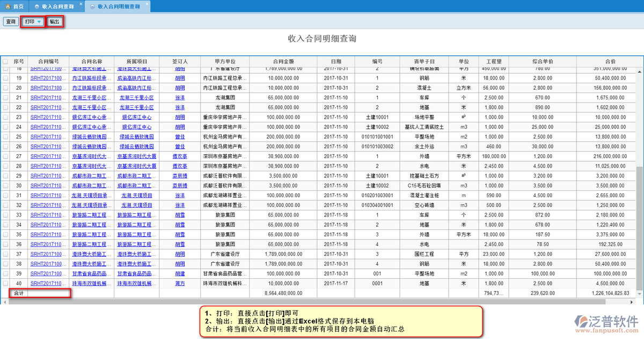Click the home icon on 首页 tab
The image size is (644, 339).
(x=8, y=6)
